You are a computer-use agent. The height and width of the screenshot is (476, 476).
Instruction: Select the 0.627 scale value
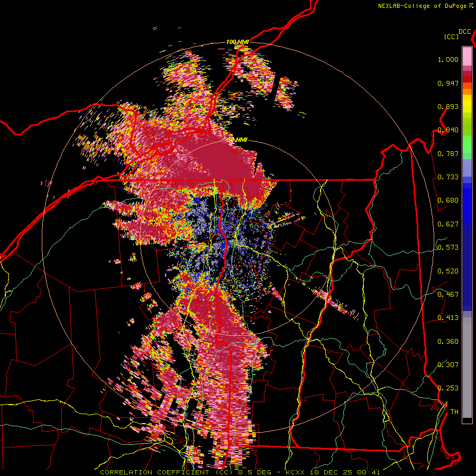pyautogui.click(x=448, y=224)
